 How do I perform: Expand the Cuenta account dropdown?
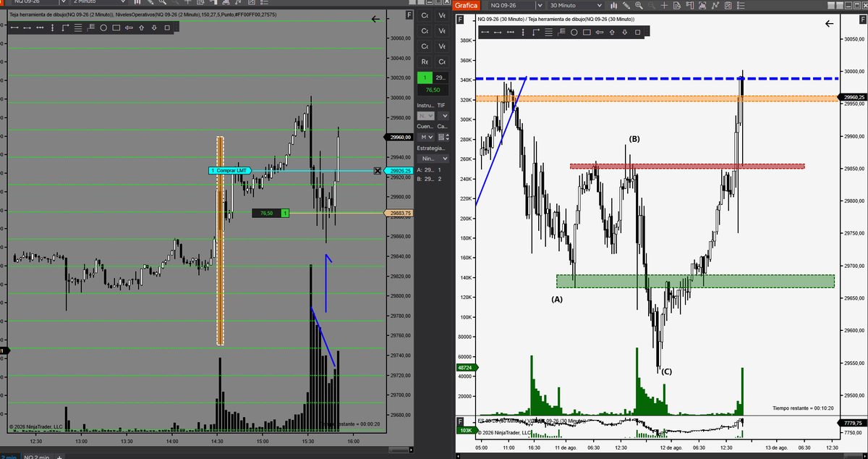click(x=426, y=136)
